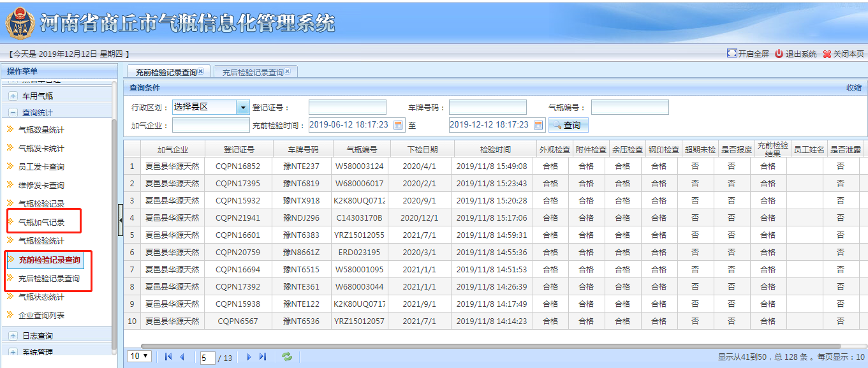Image resolution: width=868 pixels, height=368 pixels.
Task: Click 退出系统 to log out
Action: coord(796,54)
